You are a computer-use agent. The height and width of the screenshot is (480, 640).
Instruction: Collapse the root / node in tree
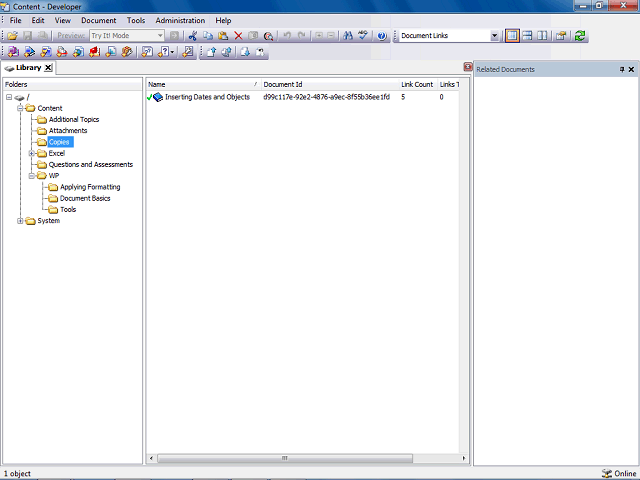(x=9, y=97)
